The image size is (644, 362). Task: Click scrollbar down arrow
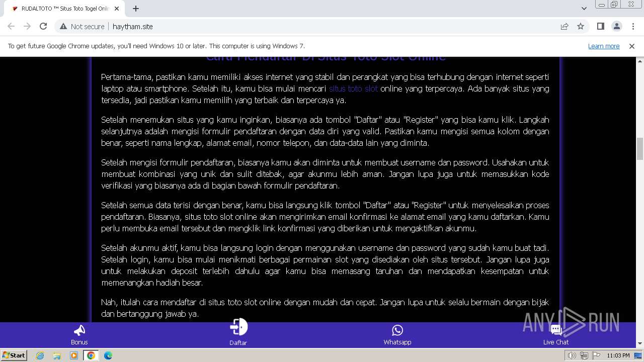pyautogui.click(x=640, y=344)
